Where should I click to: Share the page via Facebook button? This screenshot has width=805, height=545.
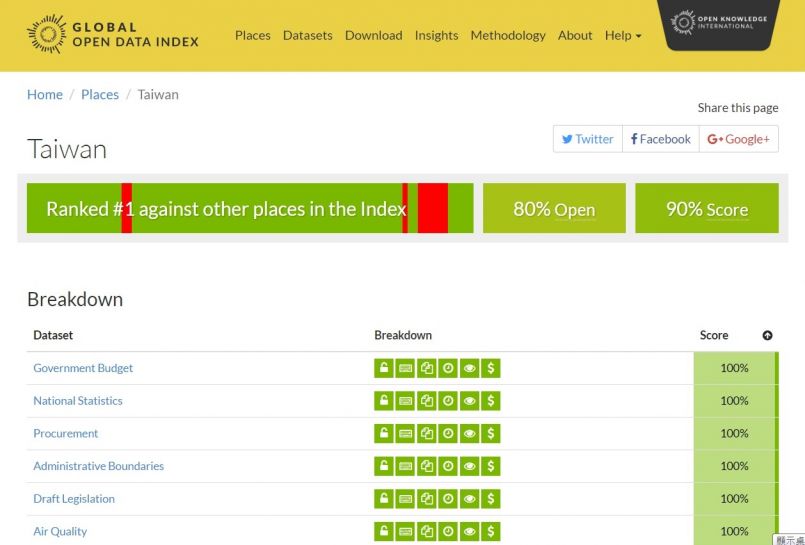[660, 139]
